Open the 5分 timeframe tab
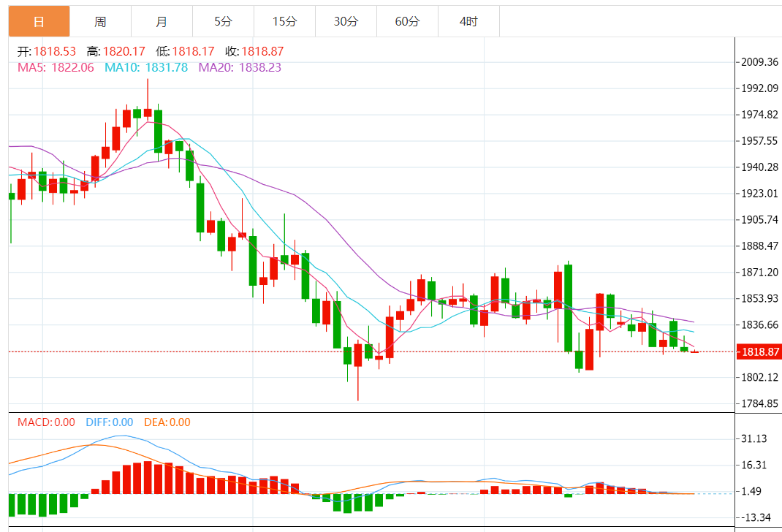The width and height of the screenshot is (782, 532). coord(223,21)
